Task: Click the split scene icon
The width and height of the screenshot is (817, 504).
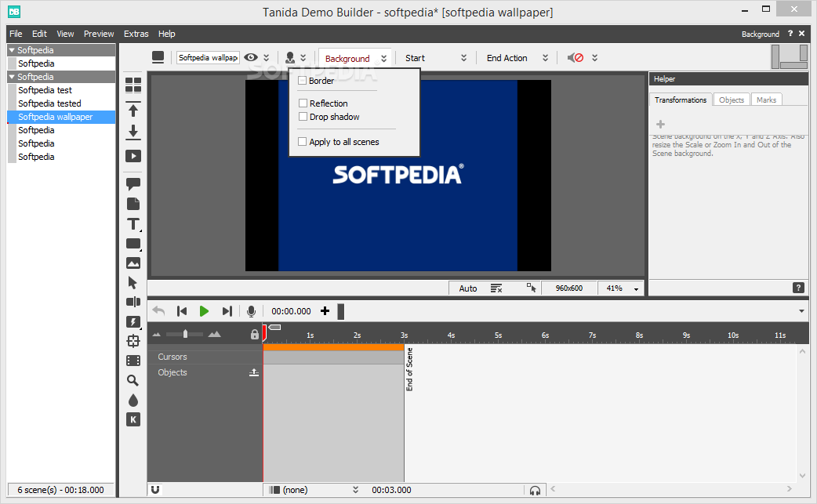Action: click(x=133, y=302)
